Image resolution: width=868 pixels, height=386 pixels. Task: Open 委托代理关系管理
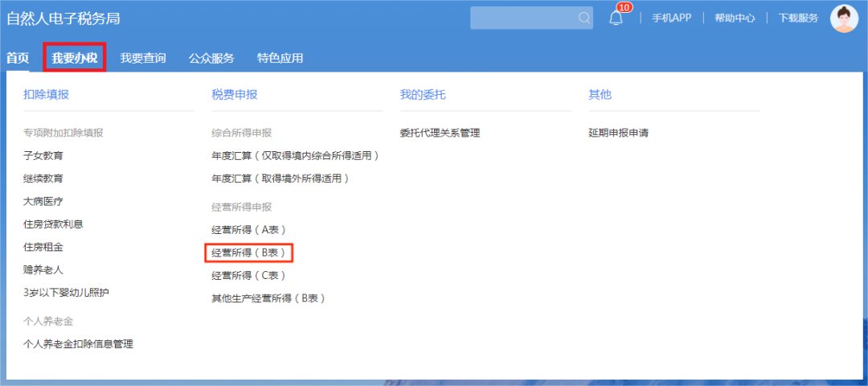click(x=440, y=133)
